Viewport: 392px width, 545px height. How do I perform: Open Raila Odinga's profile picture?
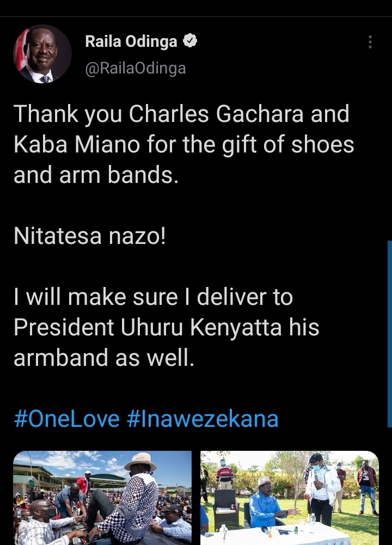(42, 54)
